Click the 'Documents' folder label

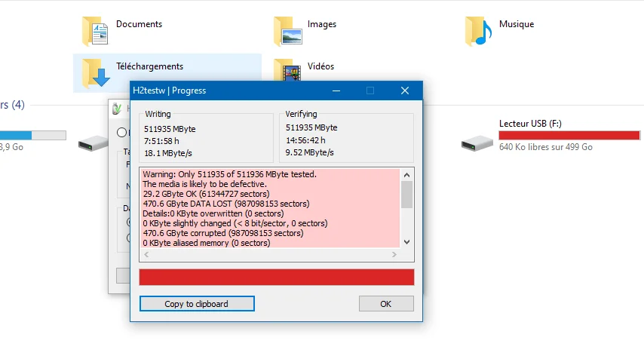pos(139,24)
